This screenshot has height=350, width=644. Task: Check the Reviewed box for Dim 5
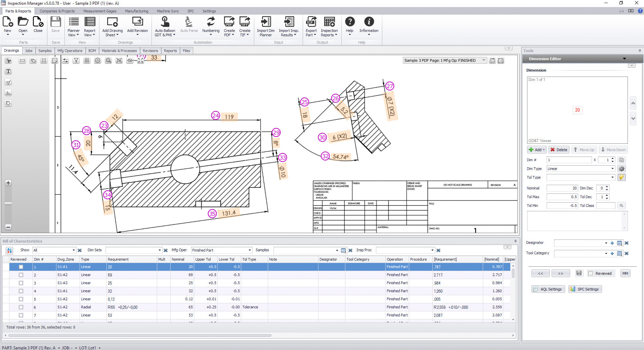21,299
